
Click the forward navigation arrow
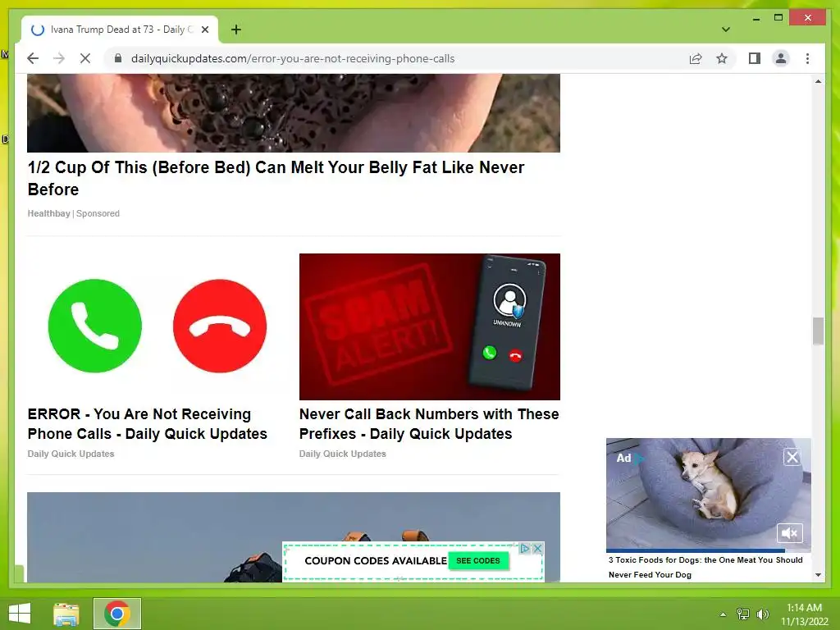(x=59, y=58)
